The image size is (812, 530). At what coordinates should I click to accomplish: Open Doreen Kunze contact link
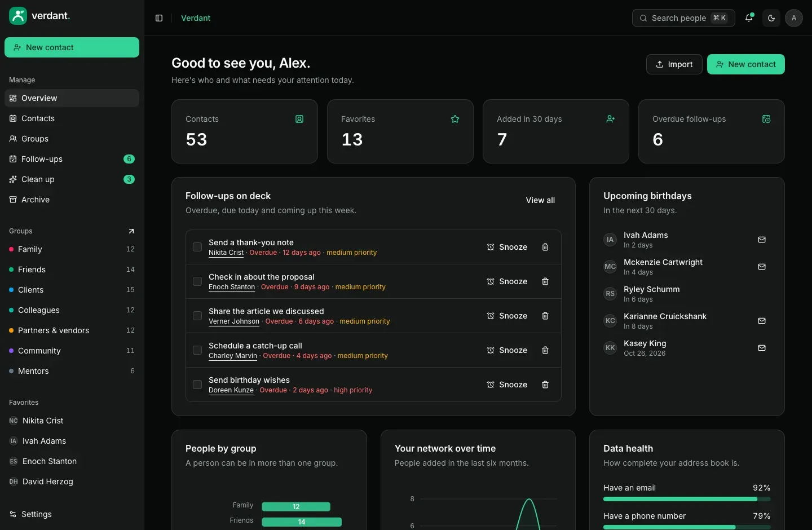(x=231, y=390)
